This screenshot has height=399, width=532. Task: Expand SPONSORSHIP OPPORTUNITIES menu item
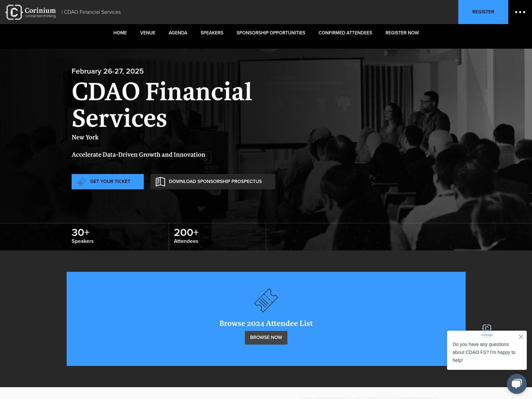tap(271, 33)
